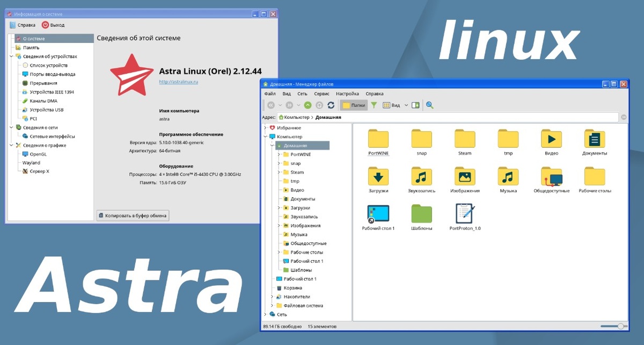Click Копировать в буфер обмена button
Viewport: 644px width, 345px height.
[133, 215]
